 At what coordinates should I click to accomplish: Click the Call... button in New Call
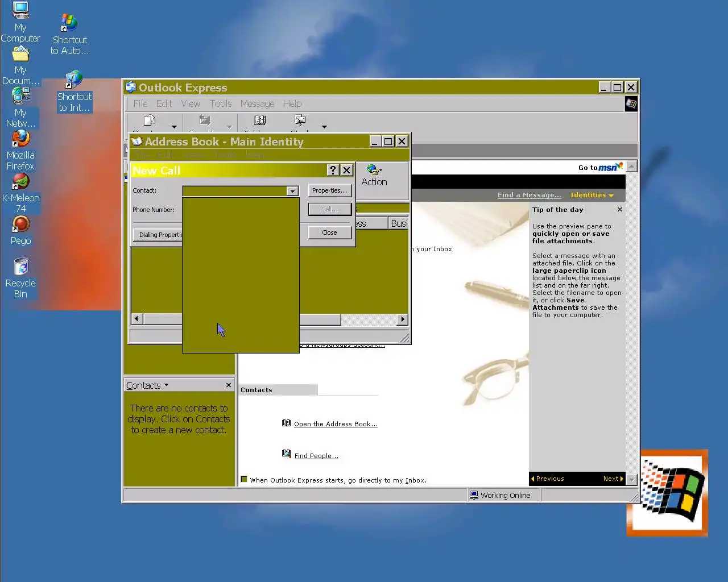point(329,209)
